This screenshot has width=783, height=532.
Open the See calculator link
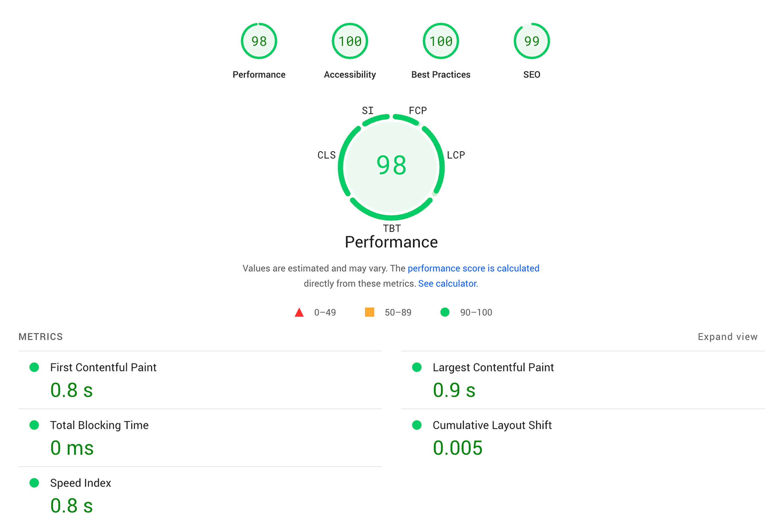coord(448,283)
